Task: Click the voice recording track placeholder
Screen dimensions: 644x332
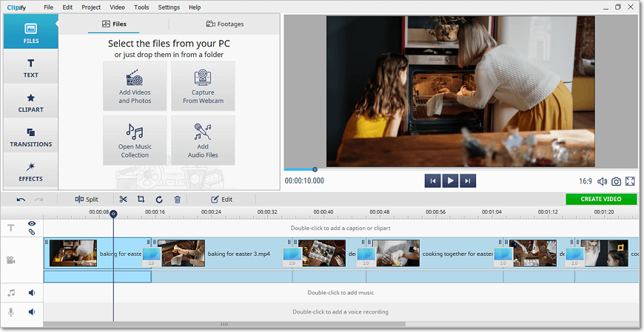Action: click(x=341, y=312)
